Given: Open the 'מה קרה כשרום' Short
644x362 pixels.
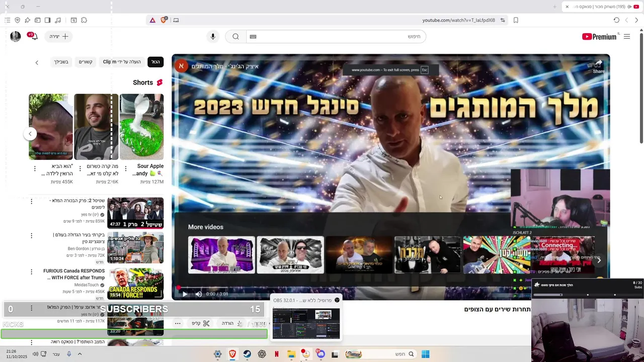Looking at the screenshot, I should [96, 127].
